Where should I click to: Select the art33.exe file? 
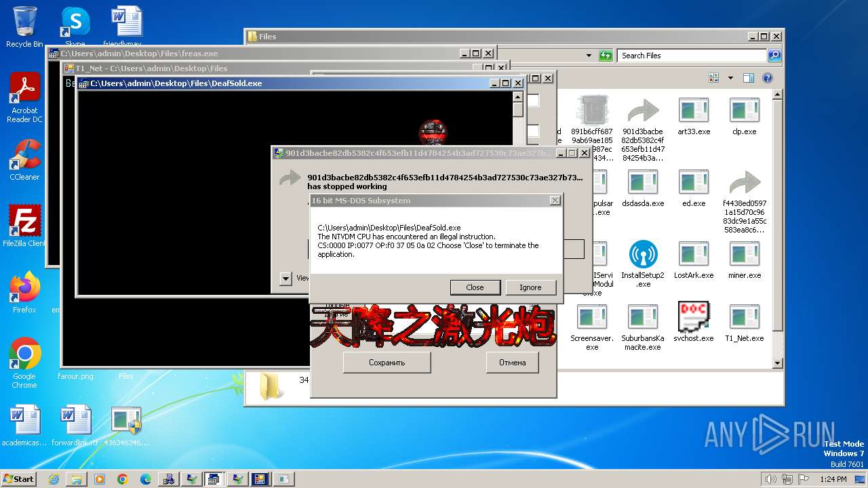coord(694,116)
